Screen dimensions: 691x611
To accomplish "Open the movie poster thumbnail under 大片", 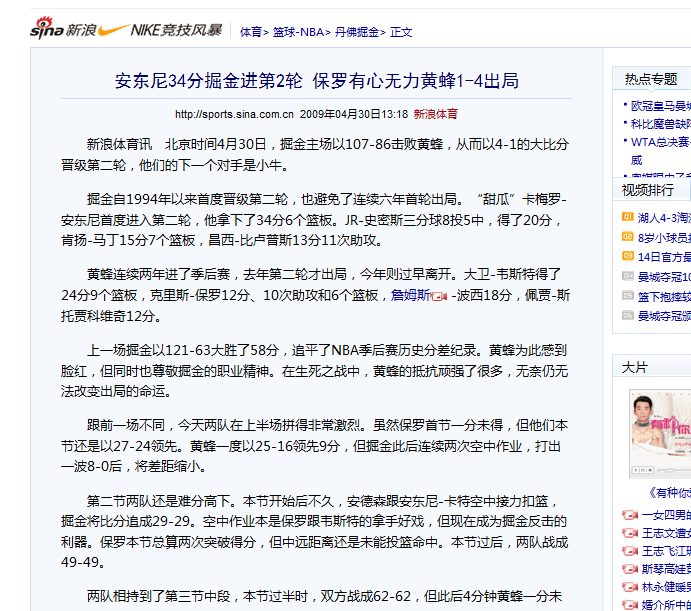I will coord(660,433).
